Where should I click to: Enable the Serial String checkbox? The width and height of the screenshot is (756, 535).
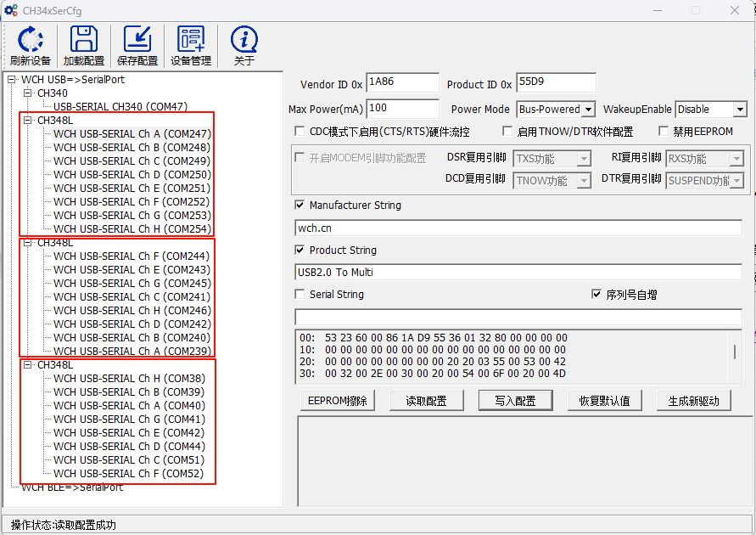point(300,295)
